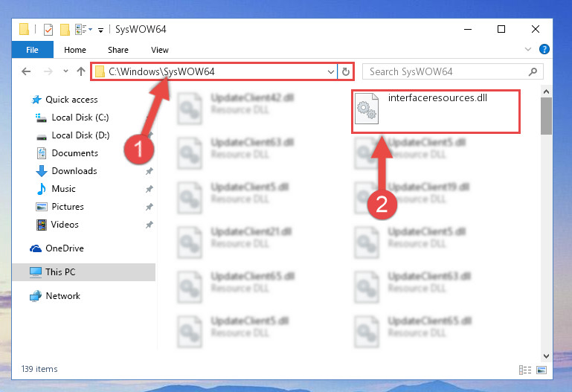Image resolution: width=572 pixels, height=392 pixels.
Task: Go up one folder level with Up arrow
Action: 81,71
